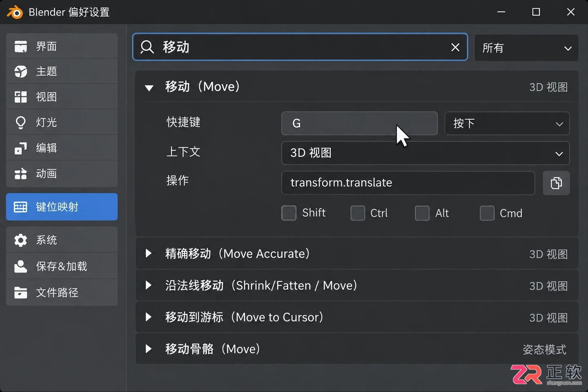Screen dimensions: 588x392
Task: Click the 主题 theme icon
Action: [20, 71]
